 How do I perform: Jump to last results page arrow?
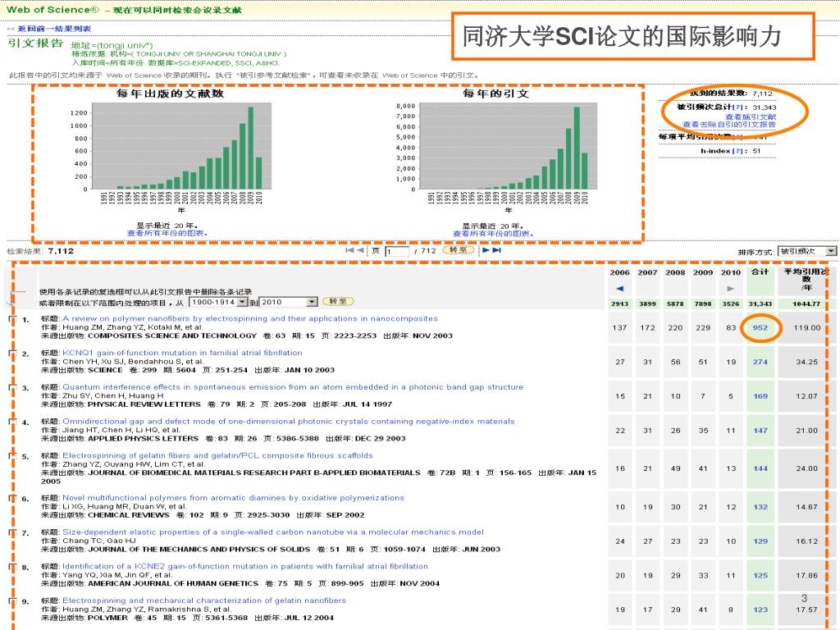click(x=496, y=250)
